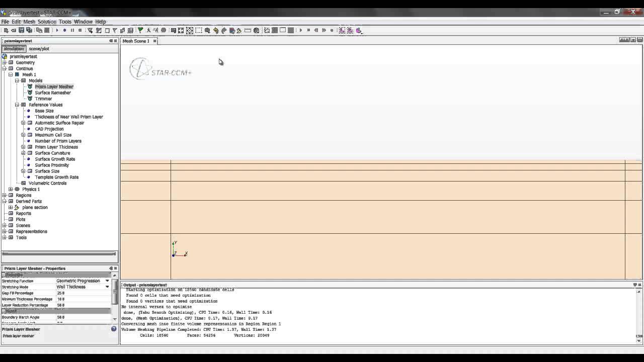Expand the Geometry node
Image resolution: width=644 pixels, height=362 pixels.
tap(4, 62)
